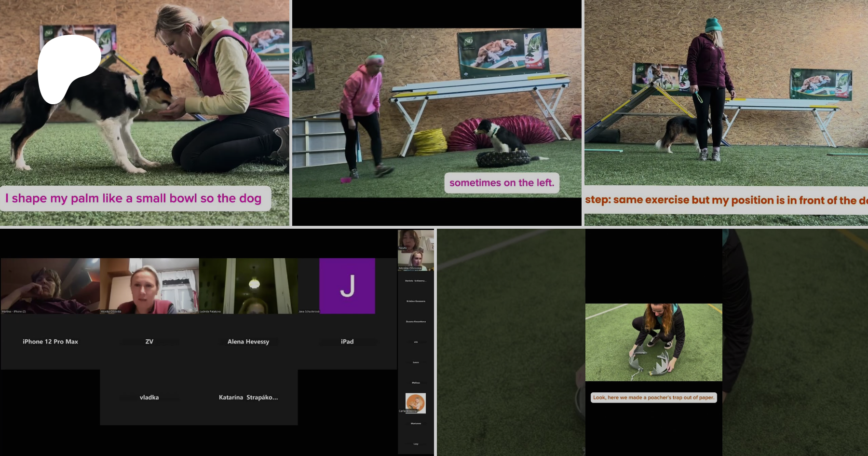The width and height of the screenshot is (868, 456).
Task: Open the paper poacher's trap video
Action: click(653, 342)
